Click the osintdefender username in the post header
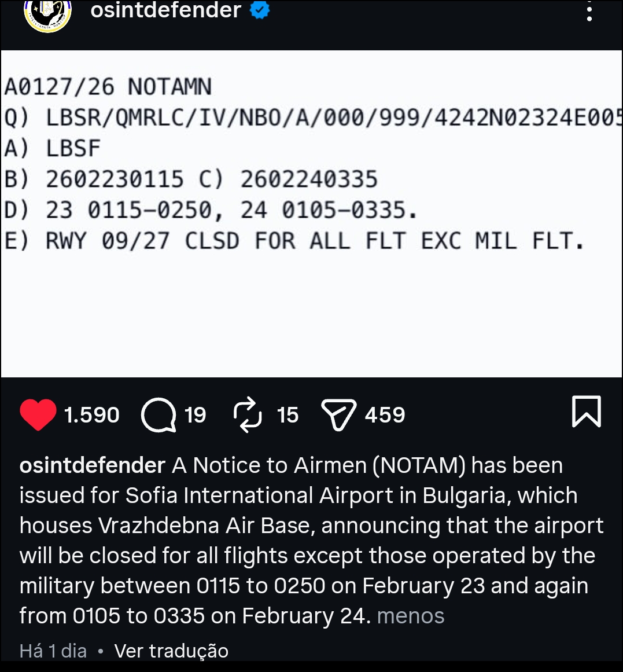Screen dimensions: 623x672 165,10
